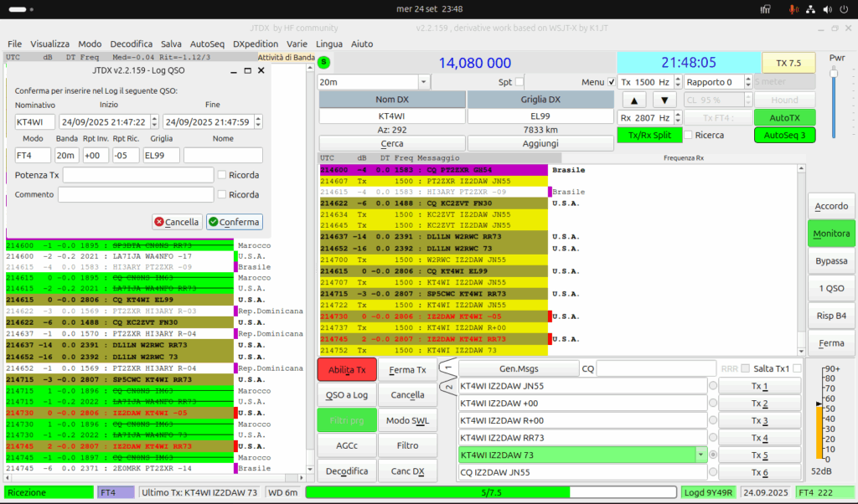Viewport: 858px width, 504px height.
Task: Click the Abilita Tx button
Action: pyautogui.click(x=347, y=370)
